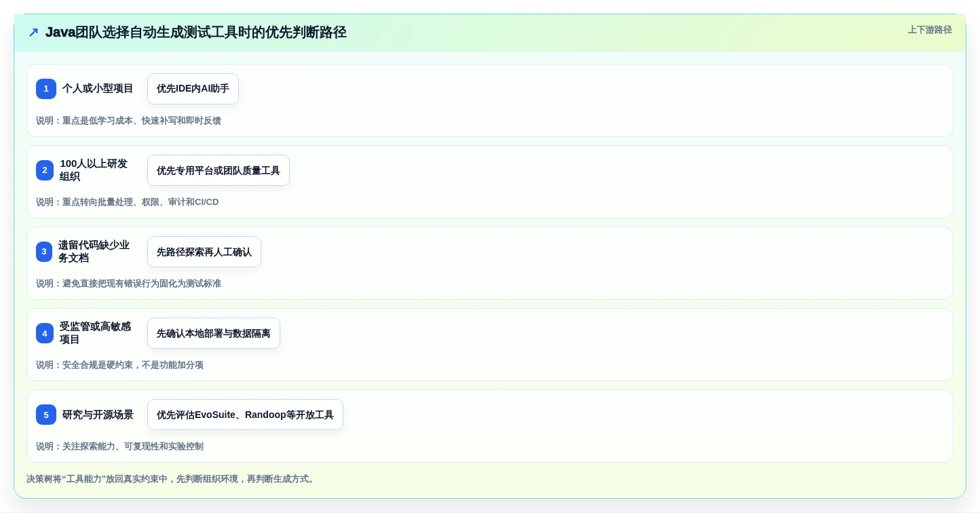Click the note 安全合规是硬约束，不是功能加分项
980x513 pixels.
tap(133, 365)
